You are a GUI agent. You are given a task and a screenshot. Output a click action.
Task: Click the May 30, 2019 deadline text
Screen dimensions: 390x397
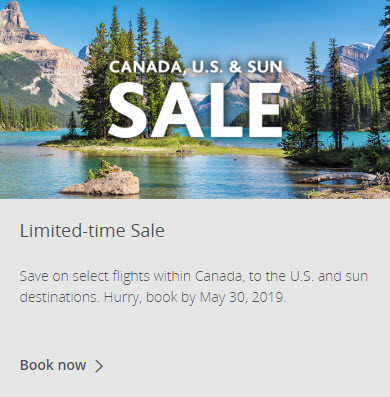[x=243, y=297]
